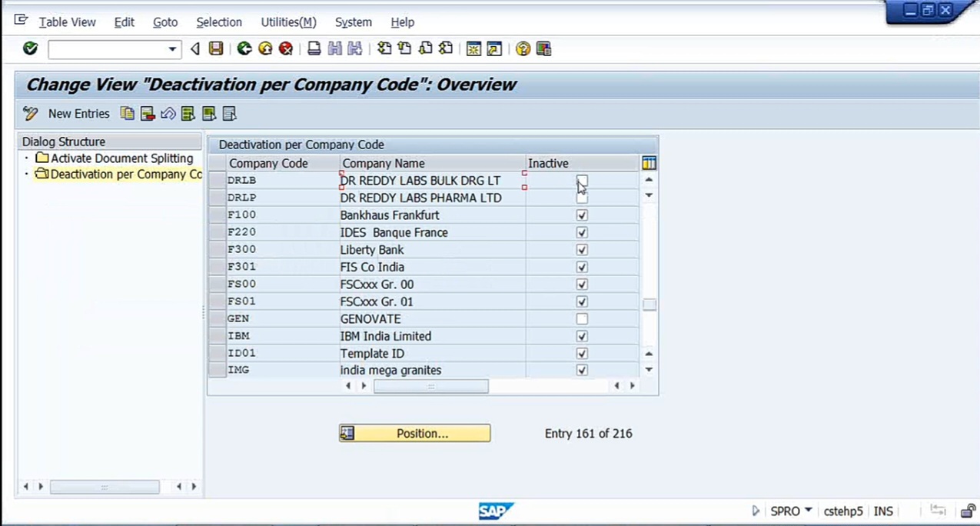Click the Display/Change pencil toggle icon

[31, 114]
